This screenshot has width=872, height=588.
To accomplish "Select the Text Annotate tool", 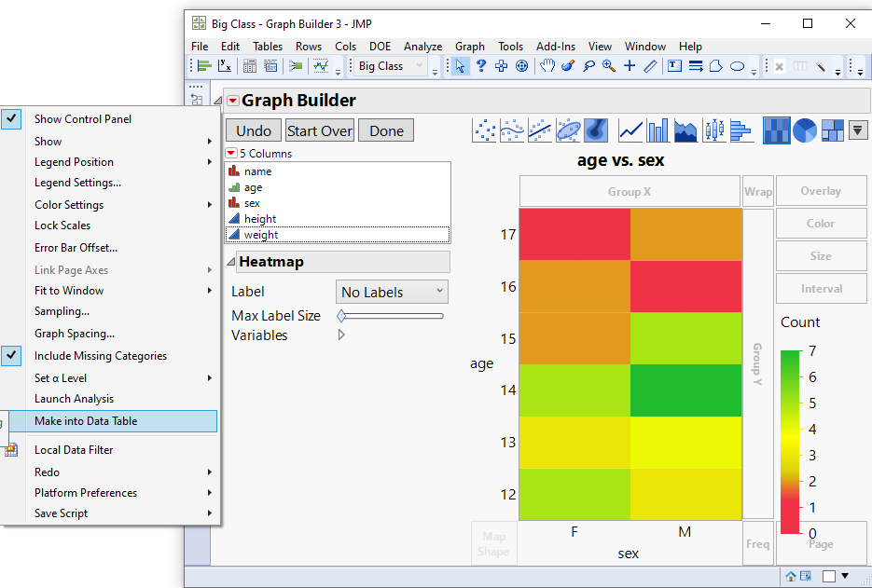I will [674, 66].
